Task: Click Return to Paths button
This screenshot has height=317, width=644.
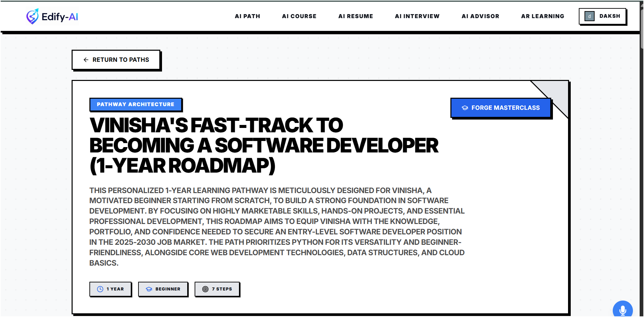Action: (116, 60)
